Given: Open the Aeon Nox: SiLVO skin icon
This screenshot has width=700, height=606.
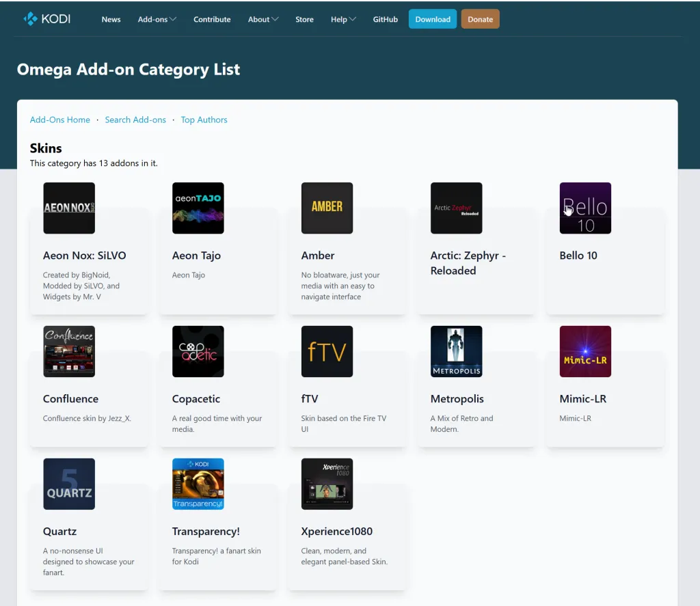Looking at the screenshot, I should point(69,208).
